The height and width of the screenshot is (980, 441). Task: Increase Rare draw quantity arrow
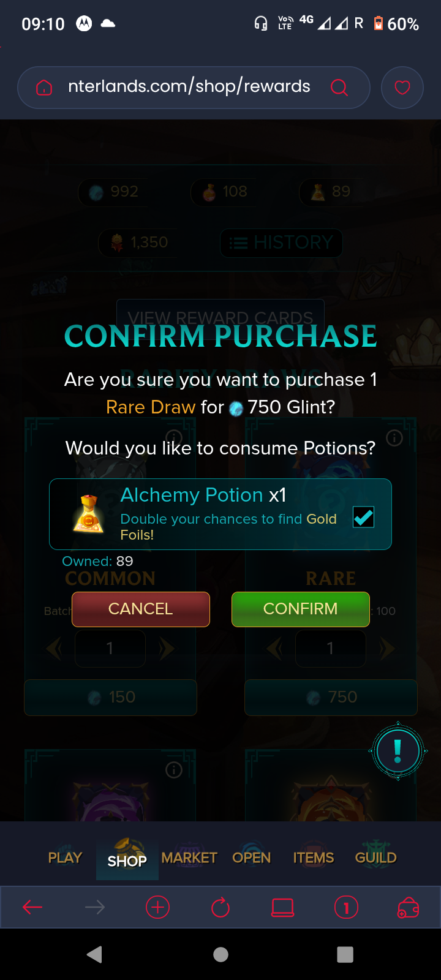[387, 649]
